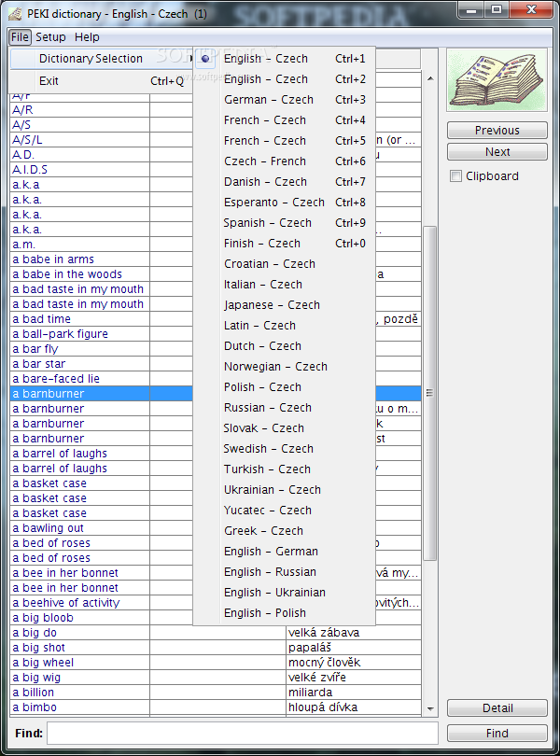The width and height of the screenshot is (560, 756).
Task: Select the 'a big bloob' entry
Action: coord(80,618)
